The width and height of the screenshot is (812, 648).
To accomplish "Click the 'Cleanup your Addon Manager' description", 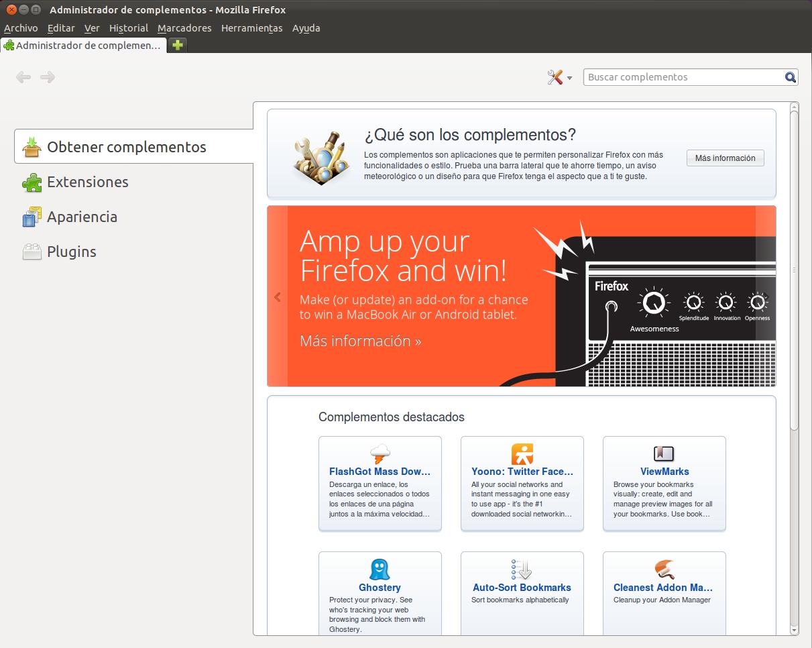I will click(662, 600).
